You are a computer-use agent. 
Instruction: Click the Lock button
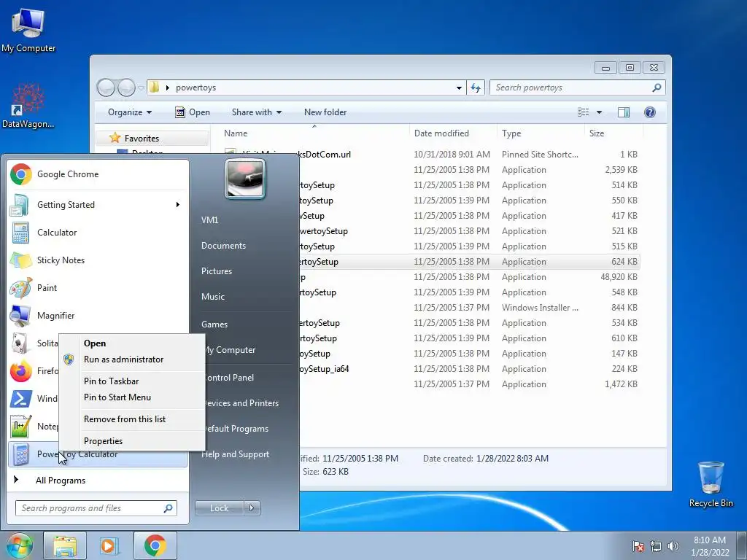[220, 508]
